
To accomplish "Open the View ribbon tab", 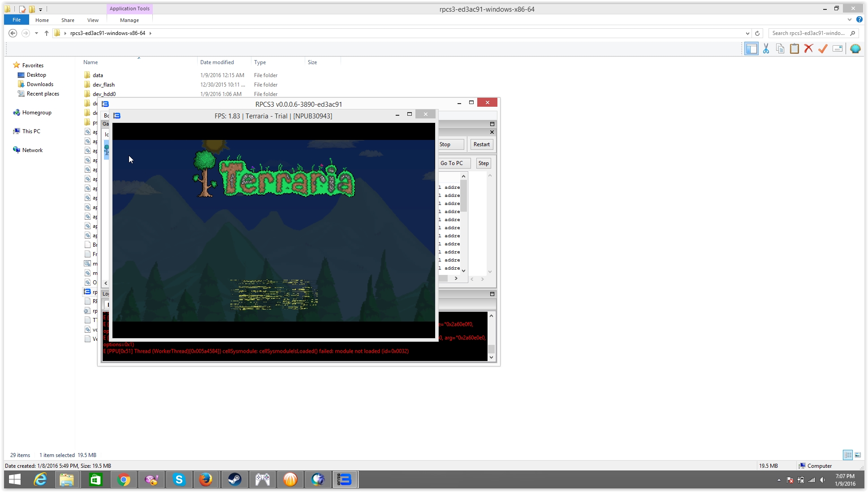I will pyautogui.click(x=93, y=20).
